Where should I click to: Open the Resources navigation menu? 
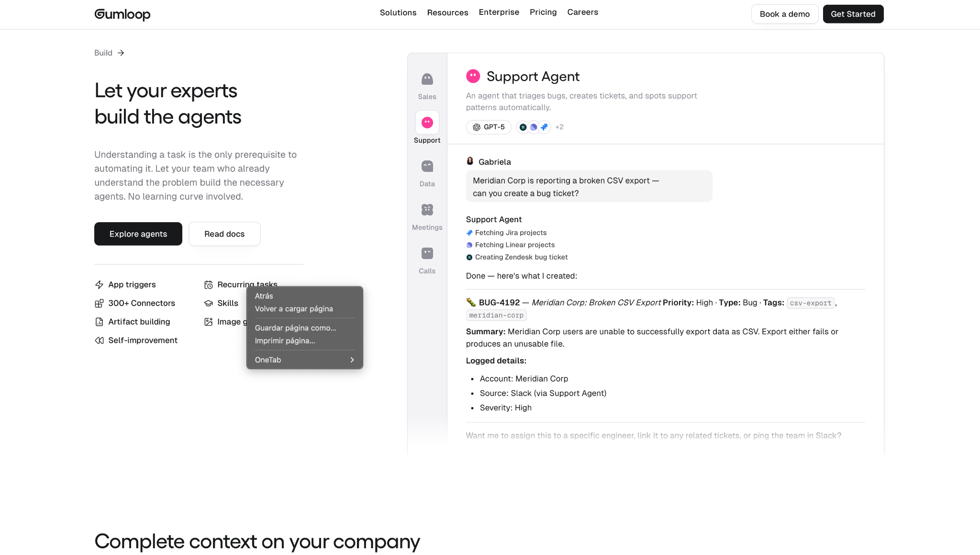(447, 12)
